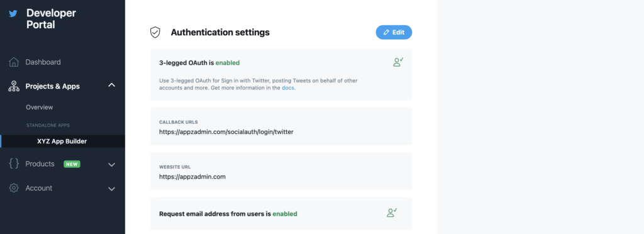This screenshot has height=234, width=644.
Task: Click the Projects & Apps hierarchy icon
Action: tap(14, 86)
